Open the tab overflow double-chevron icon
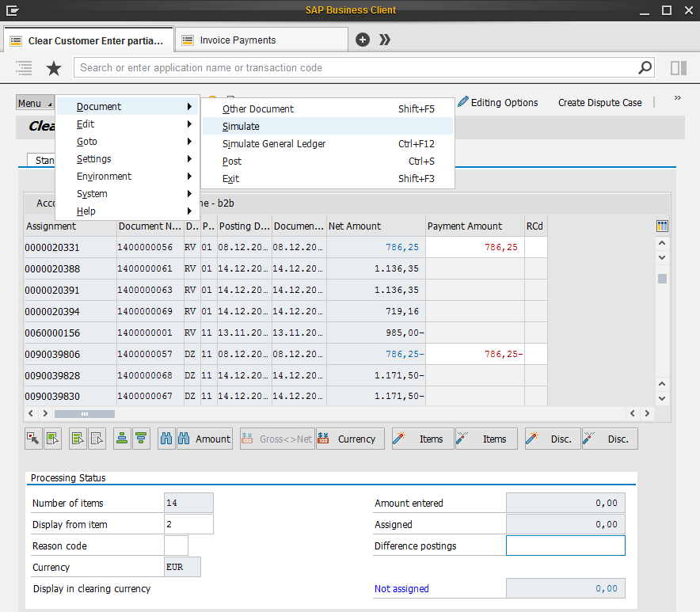The width and height of the screenshot is (700, 612). coord(384,40)
